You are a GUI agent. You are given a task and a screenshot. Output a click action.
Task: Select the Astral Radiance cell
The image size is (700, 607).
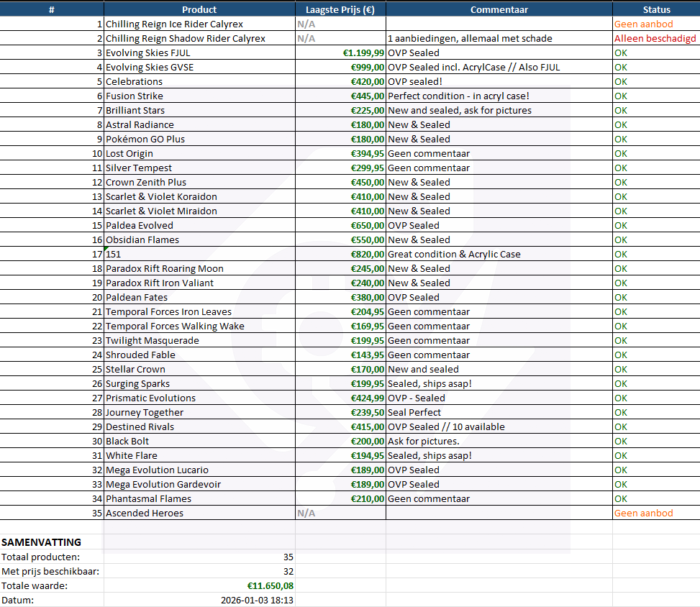(199, 124)
